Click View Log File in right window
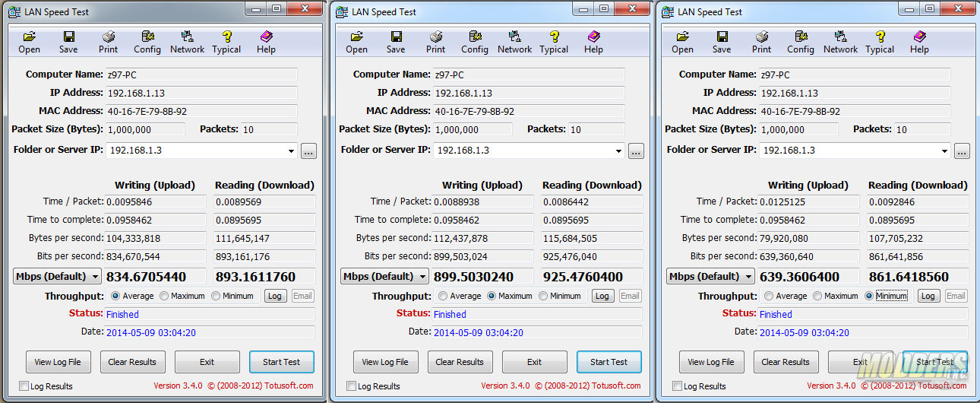Screen dimensions: 980x403 pos(711,362)
